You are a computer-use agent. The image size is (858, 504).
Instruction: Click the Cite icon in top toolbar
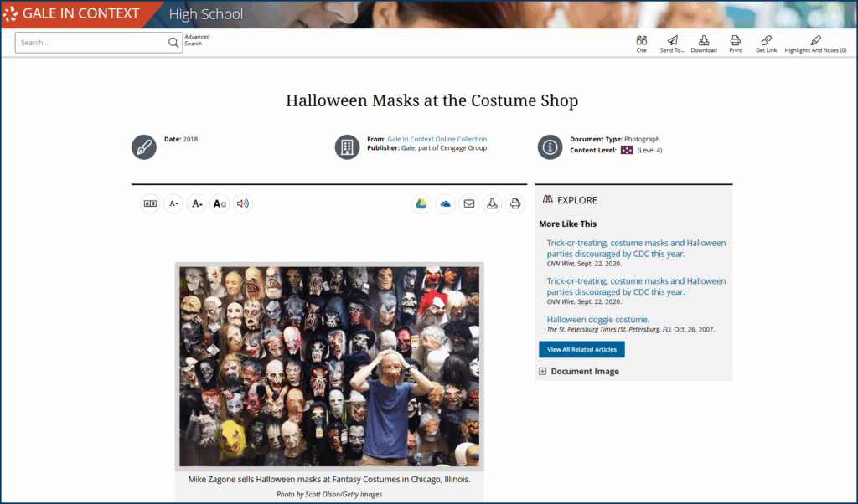(x=641, y=43)
